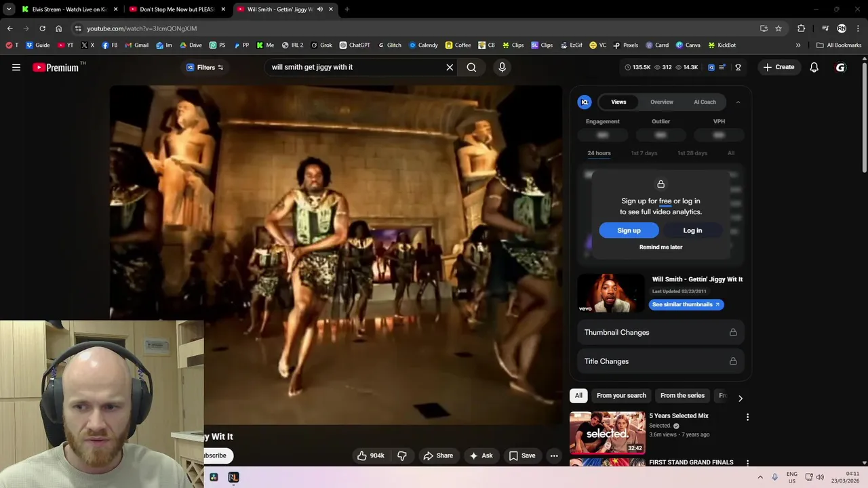Image resolution: width=868 pixels, height=488 pixels.
Task: Show hidden system tray icons
Action: pyautogui.click(x=760, y=477)
